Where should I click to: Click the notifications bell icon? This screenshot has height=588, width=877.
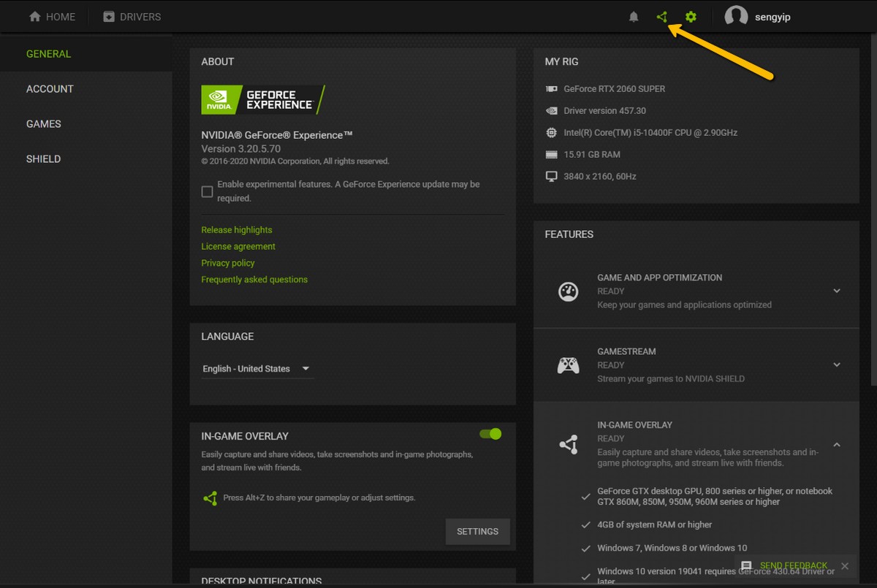tap(634, 17)
